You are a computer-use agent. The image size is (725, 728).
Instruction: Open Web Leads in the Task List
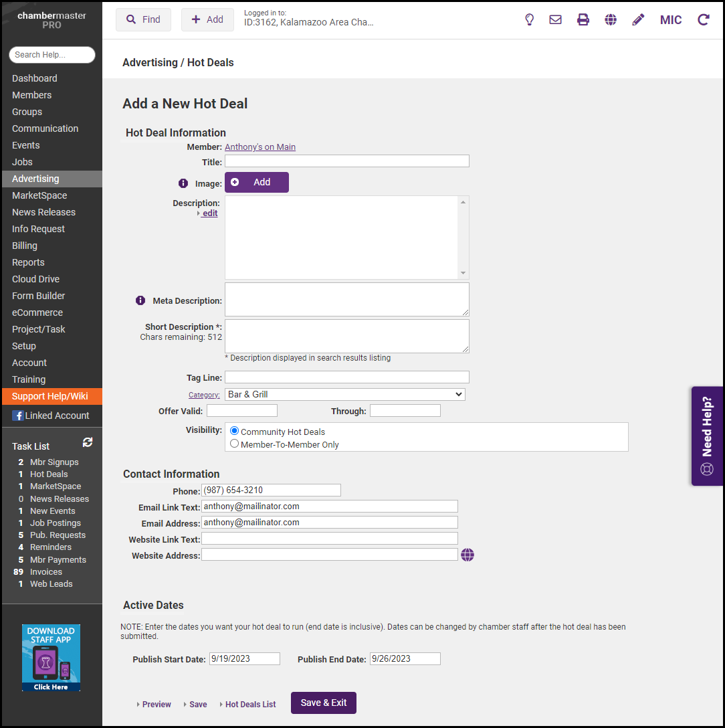51,584
